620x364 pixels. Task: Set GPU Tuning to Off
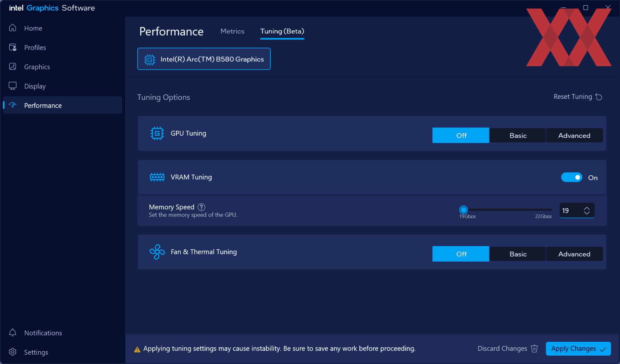pyautogui.click(x=461, y=135)
